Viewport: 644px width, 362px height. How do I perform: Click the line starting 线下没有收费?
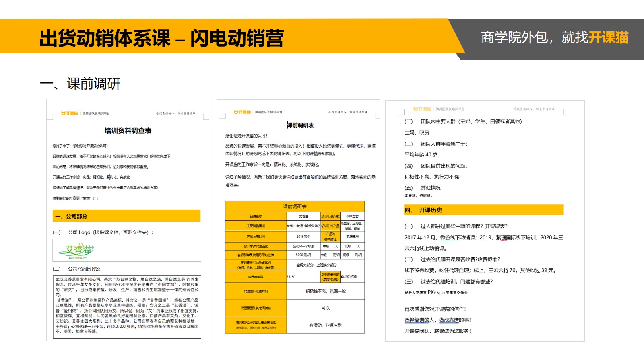coord(481,270)
